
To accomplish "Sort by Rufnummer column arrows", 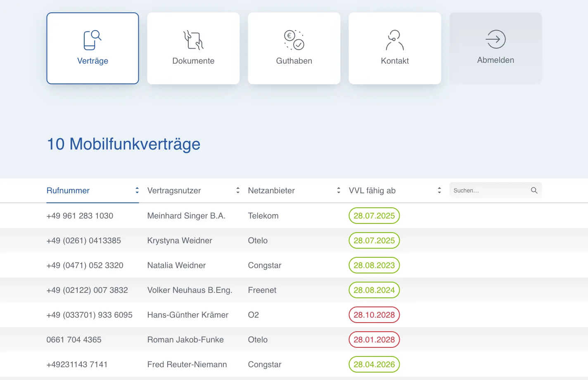I will coord(137,190).
